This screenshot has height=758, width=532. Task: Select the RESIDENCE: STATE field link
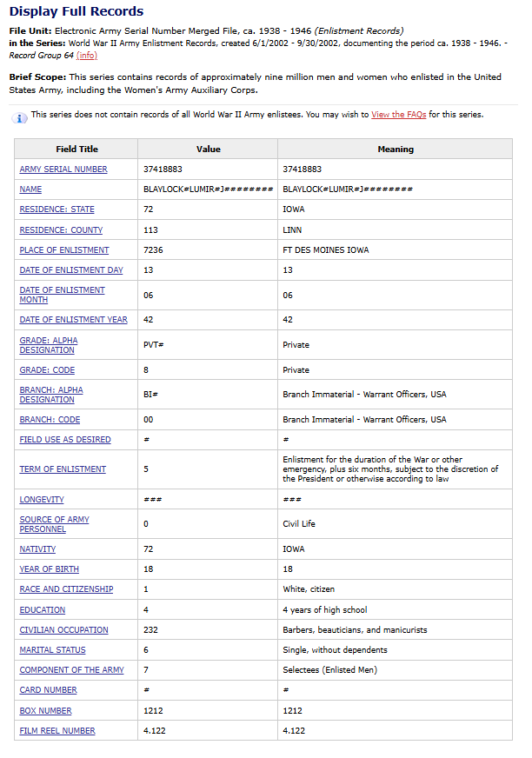pyautogui.click(x=57, y=209)
